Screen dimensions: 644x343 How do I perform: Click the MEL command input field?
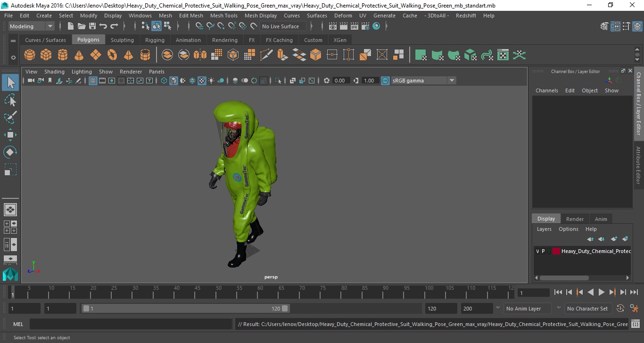pos(131,324)
